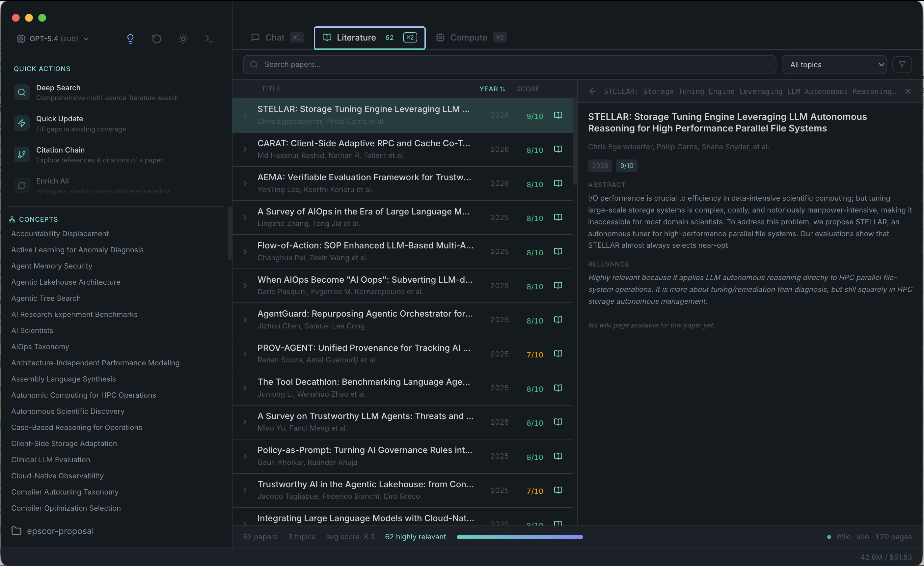The width and height of the screenshot is (924, 566).
Task: Open book icon for AI Oops paper
Action: 558,286
